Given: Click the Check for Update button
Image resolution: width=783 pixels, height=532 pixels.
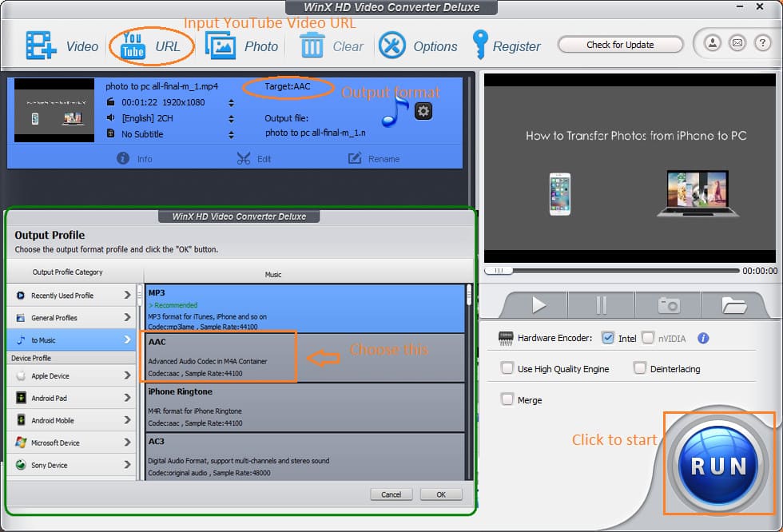Looking at the screenshot, I should (x=620, y=45).
